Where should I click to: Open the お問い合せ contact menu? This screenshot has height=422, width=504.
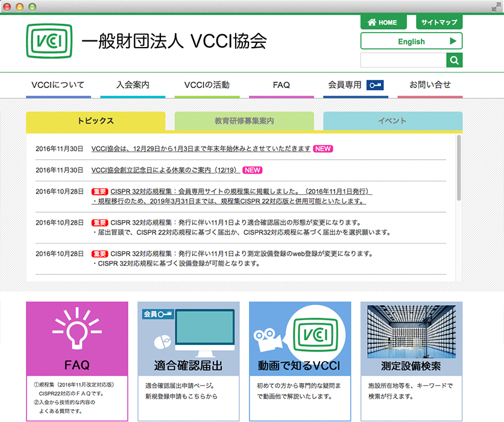point(430,86)
